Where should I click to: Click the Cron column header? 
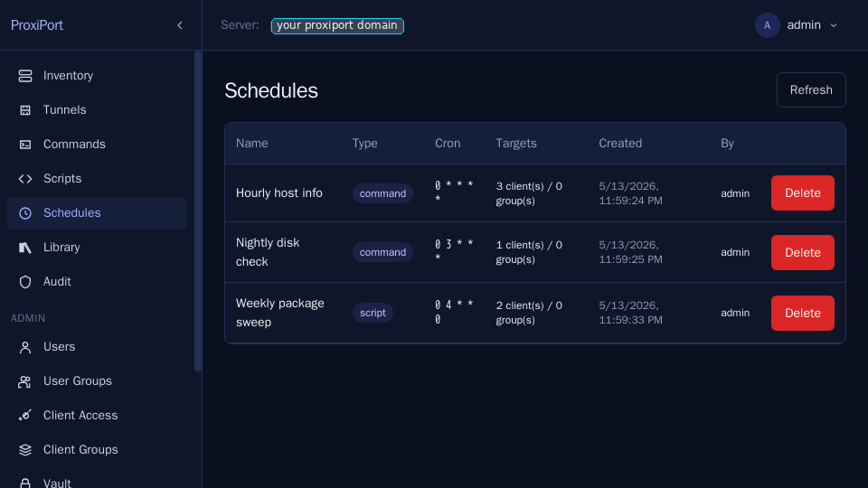(x=448, y=144)
